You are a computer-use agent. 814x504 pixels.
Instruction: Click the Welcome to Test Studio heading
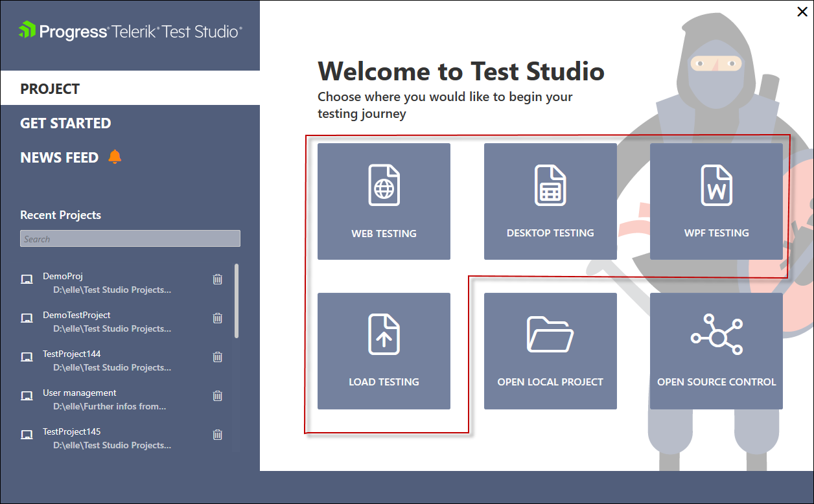coord(461,71)
